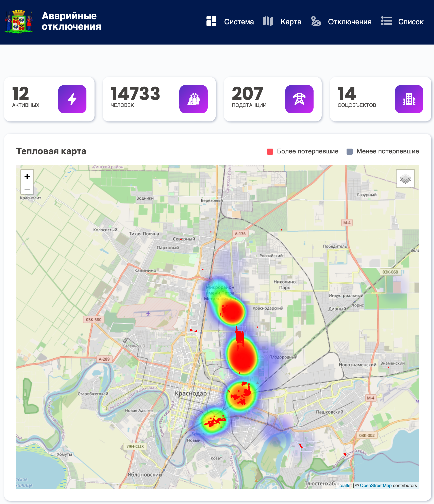Zoom in the heat map
The width and height of the screenshot is (434, 504).
27,176
